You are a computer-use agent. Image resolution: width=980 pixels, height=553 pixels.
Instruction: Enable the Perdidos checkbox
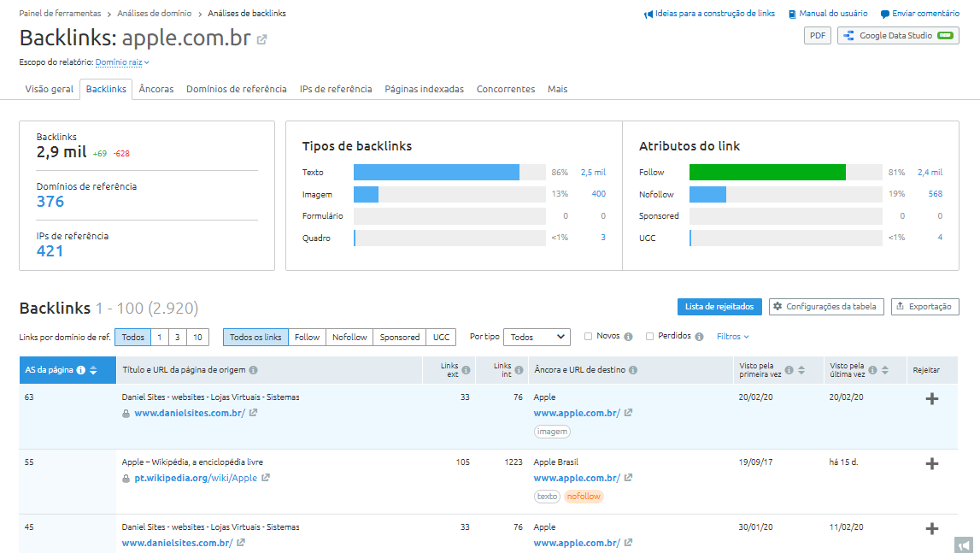(x=649, y=337)
